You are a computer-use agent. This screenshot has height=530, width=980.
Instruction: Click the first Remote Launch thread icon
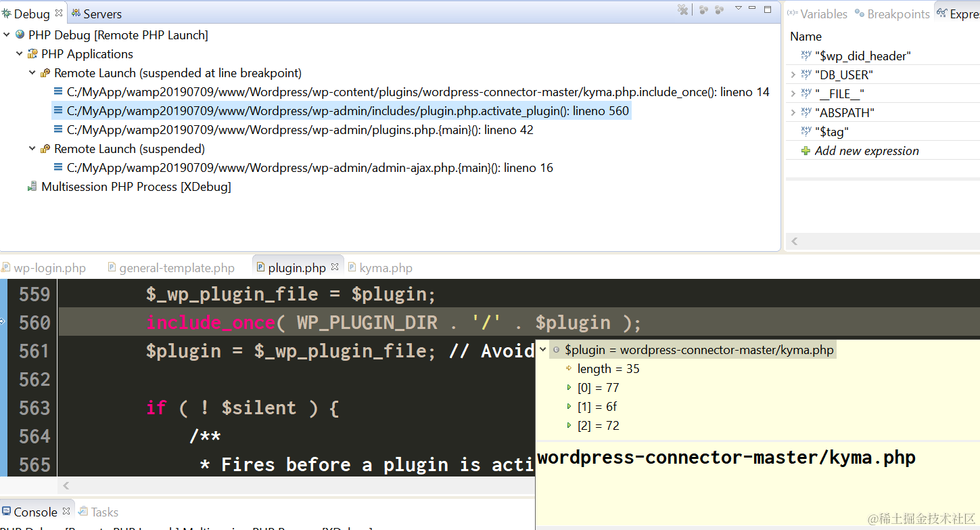[x=45, y=72]
